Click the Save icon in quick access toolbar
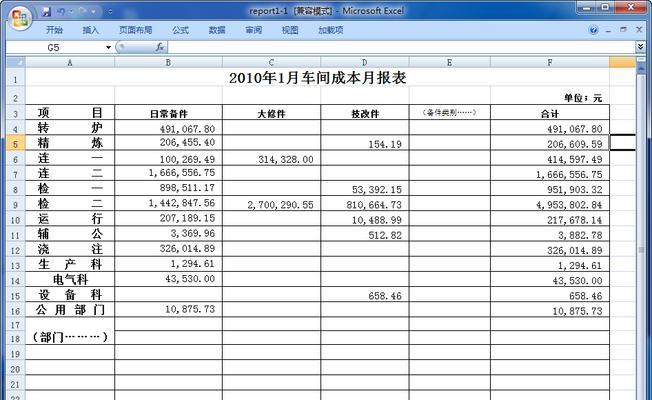652x400 pixels. tap(46, 12)
